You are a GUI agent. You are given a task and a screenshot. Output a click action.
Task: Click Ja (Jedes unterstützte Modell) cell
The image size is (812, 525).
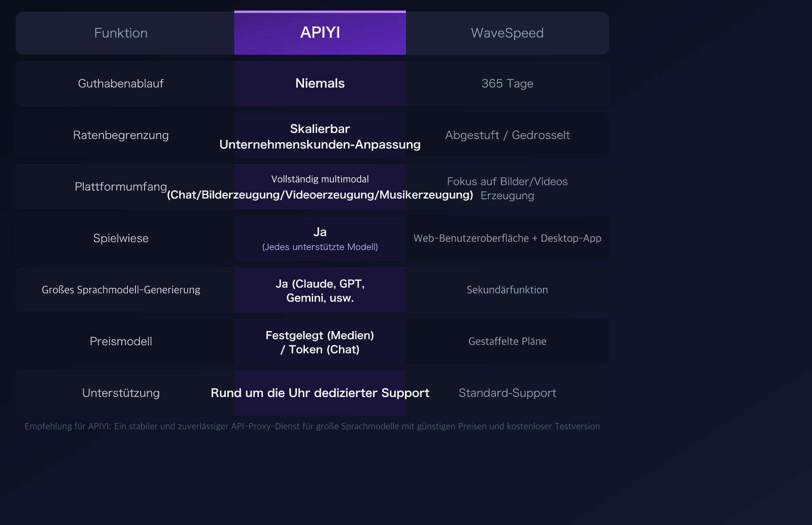tap(319, 238)
